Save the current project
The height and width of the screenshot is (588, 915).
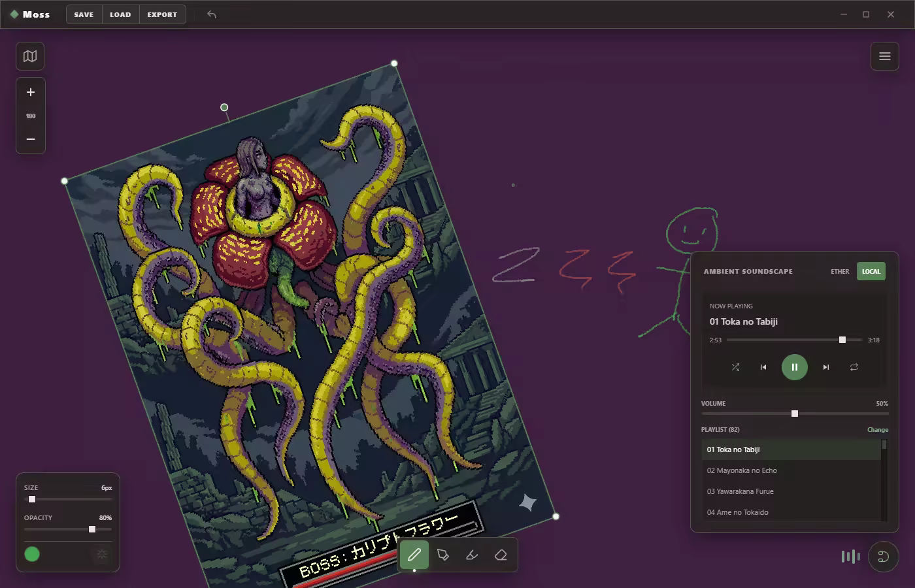point(84,14)
